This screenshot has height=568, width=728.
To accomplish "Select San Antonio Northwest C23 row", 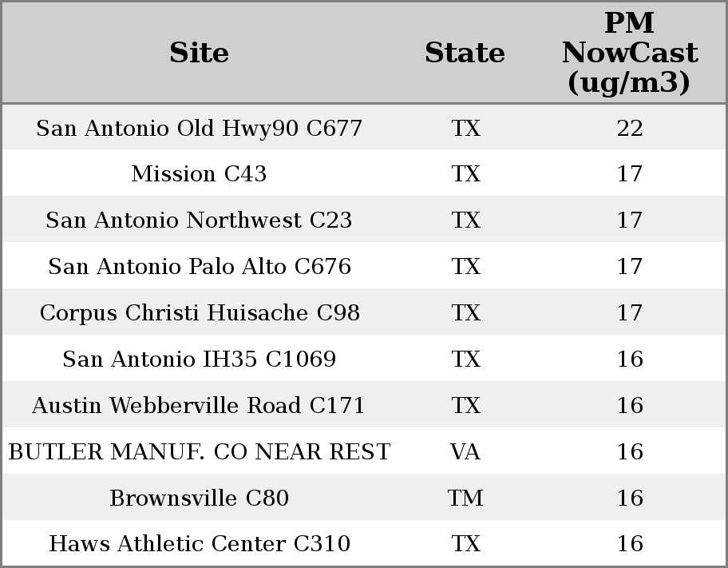I will coord(364,220).
